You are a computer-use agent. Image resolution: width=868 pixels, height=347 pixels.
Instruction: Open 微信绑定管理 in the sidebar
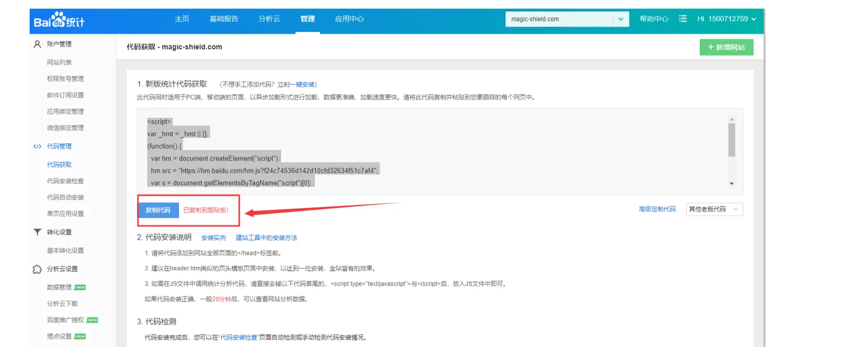click(x=65, y=128)
